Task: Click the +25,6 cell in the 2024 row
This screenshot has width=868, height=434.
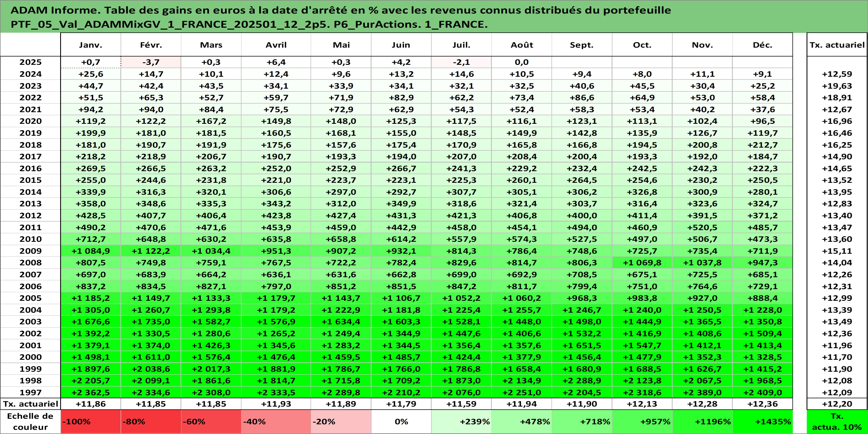Action: (x=91, y=74)
